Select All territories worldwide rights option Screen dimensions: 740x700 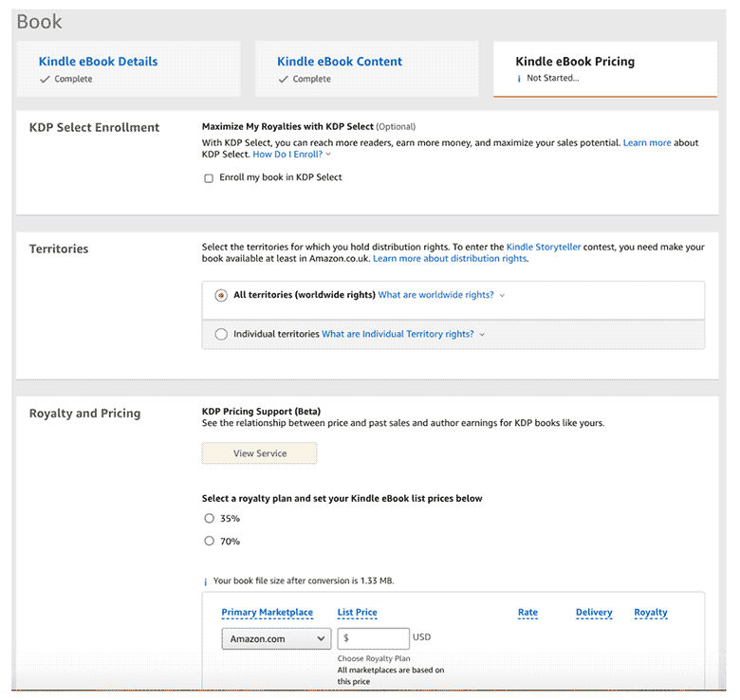coord(221,295)
